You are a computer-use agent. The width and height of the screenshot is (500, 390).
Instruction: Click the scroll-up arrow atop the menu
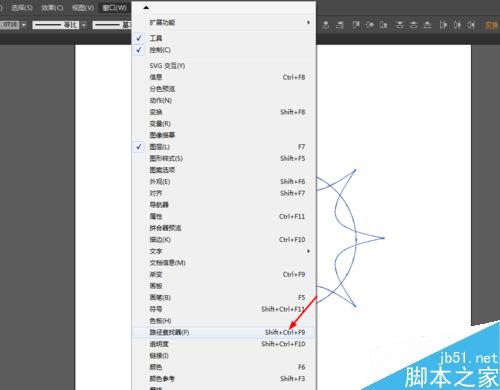(x=146, y=7)
